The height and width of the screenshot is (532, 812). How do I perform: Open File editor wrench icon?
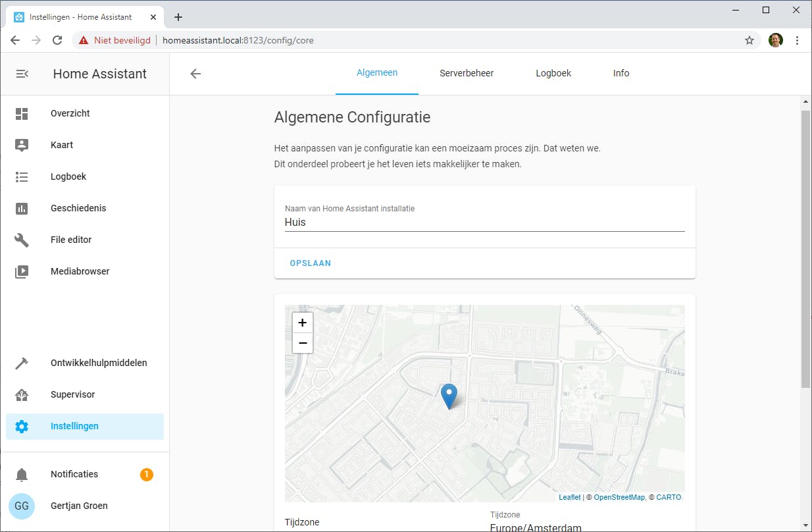click(22, 240)
